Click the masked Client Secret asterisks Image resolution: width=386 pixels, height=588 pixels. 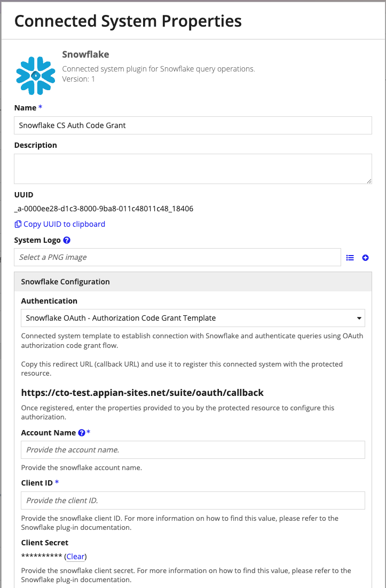42,556
